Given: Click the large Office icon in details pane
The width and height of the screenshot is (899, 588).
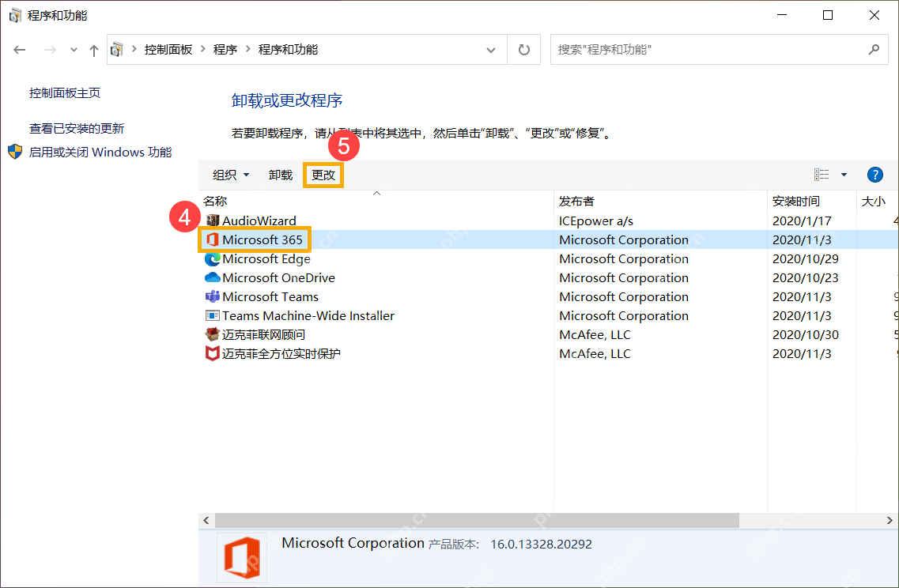Looking at the screenshot, I should click(x=242, y=558).
